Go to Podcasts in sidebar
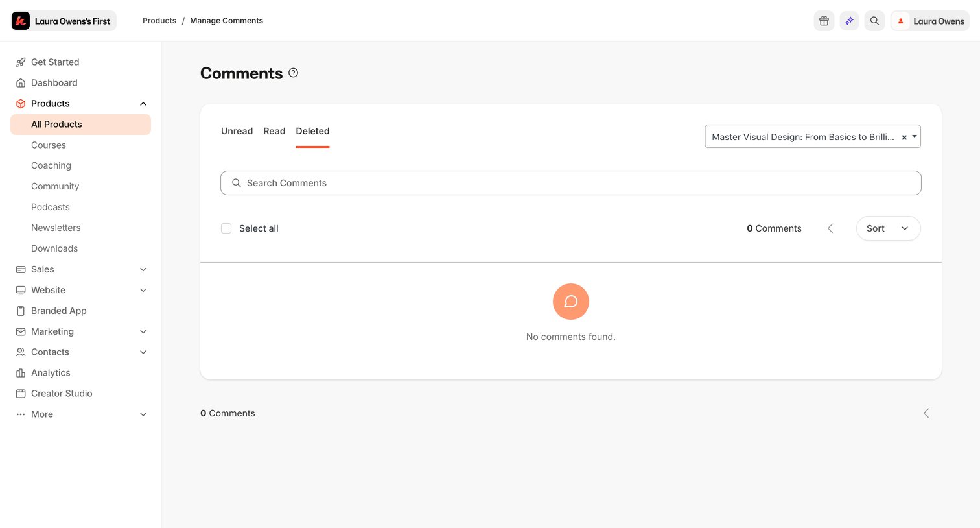 pyautogui.click(x=51, y=207)
